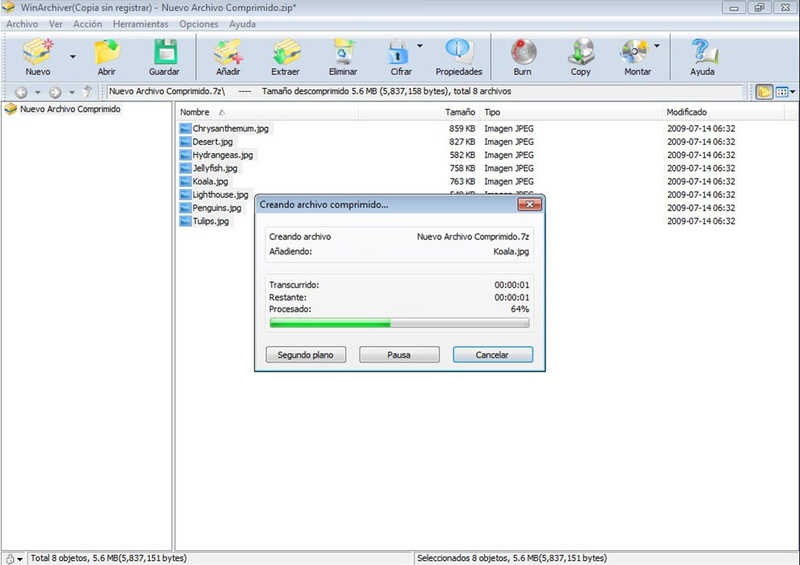Close the Creando archivo comprimido dialog

[530, 204]
